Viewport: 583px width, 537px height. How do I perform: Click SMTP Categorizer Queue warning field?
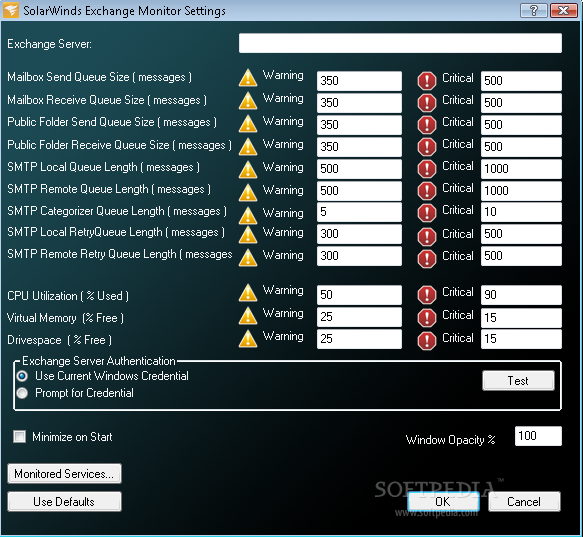[x=359, y=212]
